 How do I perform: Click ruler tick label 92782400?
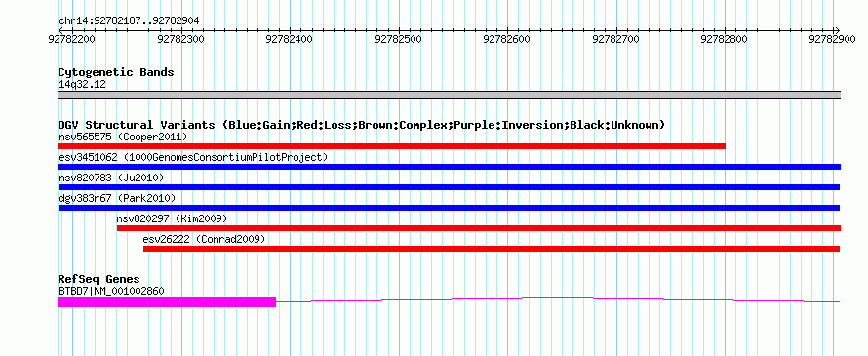click(x=290, y=40)
